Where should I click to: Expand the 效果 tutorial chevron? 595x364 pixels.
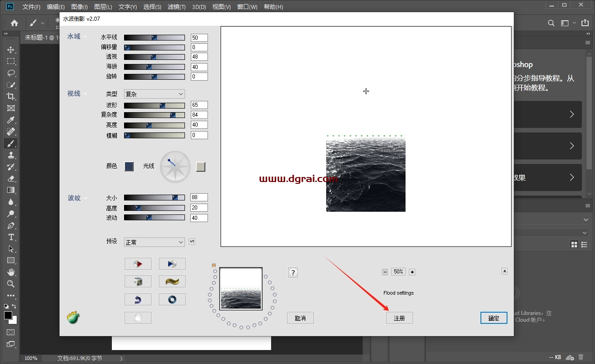pos(572,177)
